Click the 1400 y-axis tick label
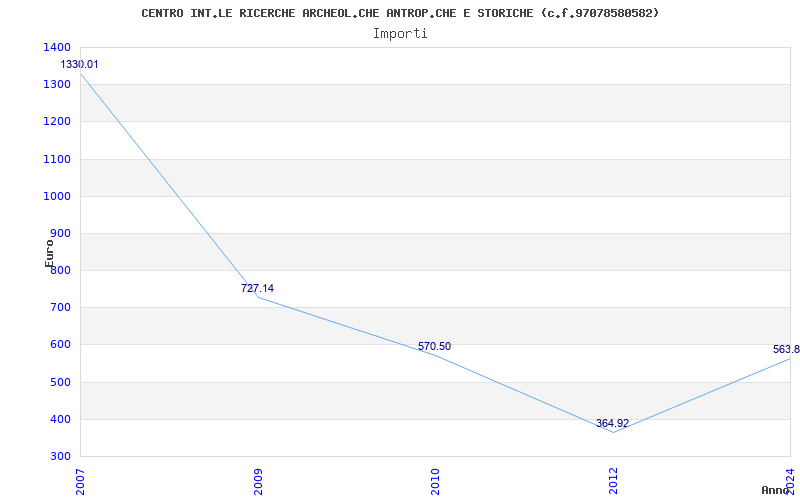This screenshot has height=500, width=800. (x=57, y=47)
